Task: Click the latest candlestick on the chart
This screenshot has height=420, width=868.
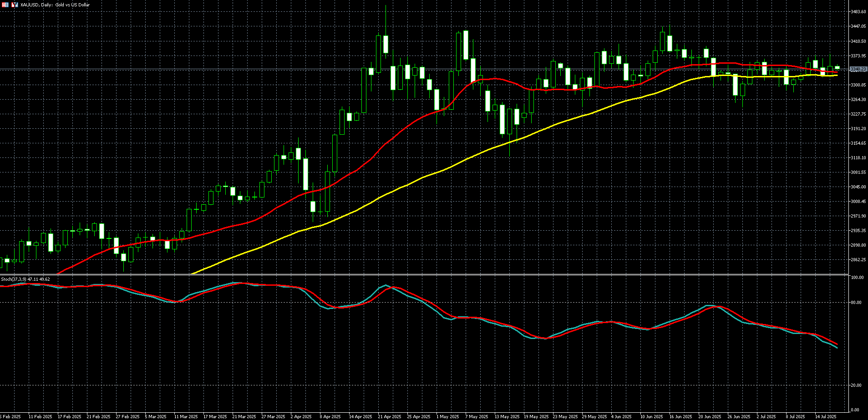Action: (837, 67)
